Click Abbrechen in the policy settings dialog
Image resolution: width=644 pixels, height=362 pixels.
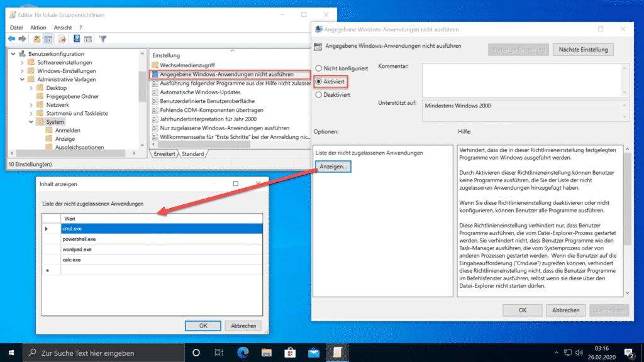pos(565,310)
